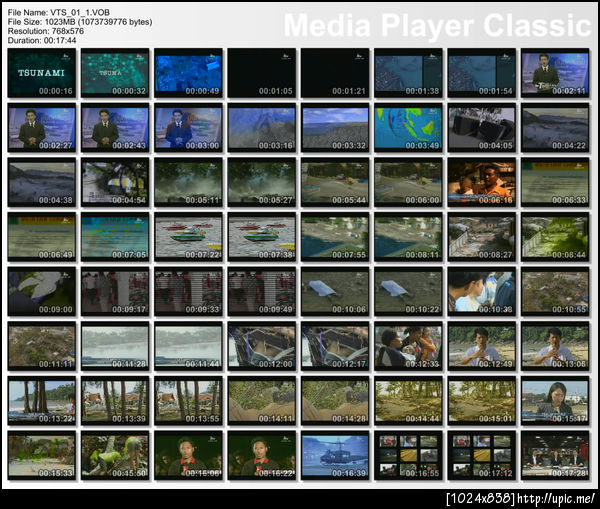Open the thumbnail at 00:15:50

115,456
